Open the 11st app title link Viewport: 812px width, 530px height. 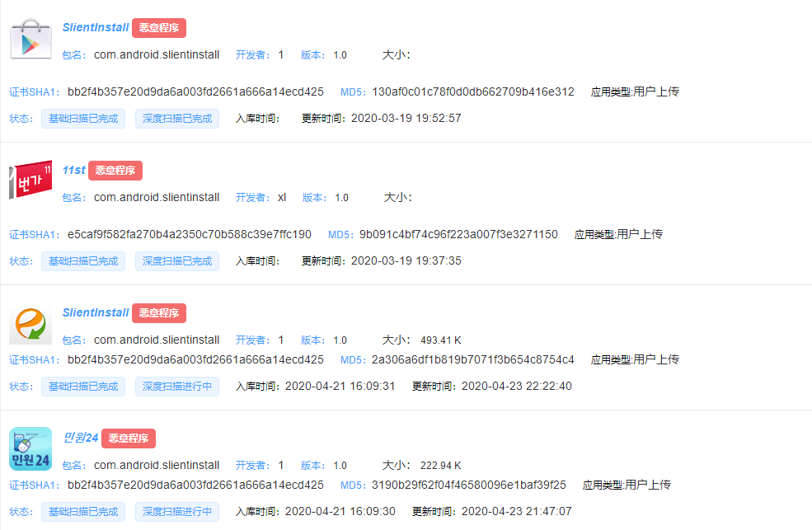73,171
